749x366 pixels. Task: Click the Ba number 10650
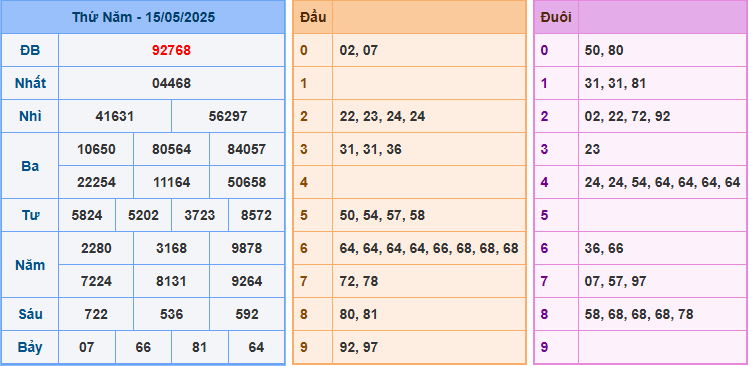(96, 149)
